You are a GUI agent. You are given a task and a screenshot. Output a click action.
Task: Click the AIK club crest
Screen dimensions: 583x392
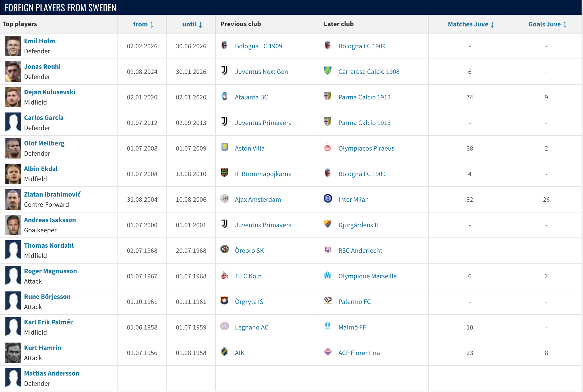224,352
